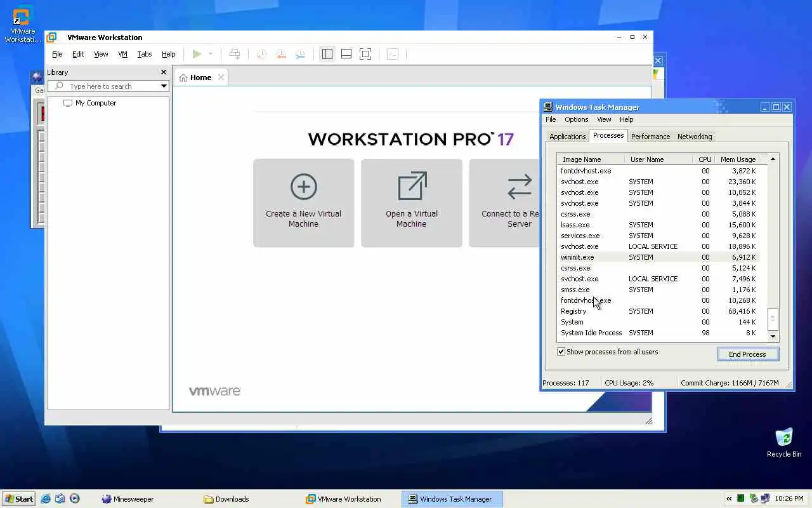Click the process list scroll-down arrow

(x=773, y=336)
